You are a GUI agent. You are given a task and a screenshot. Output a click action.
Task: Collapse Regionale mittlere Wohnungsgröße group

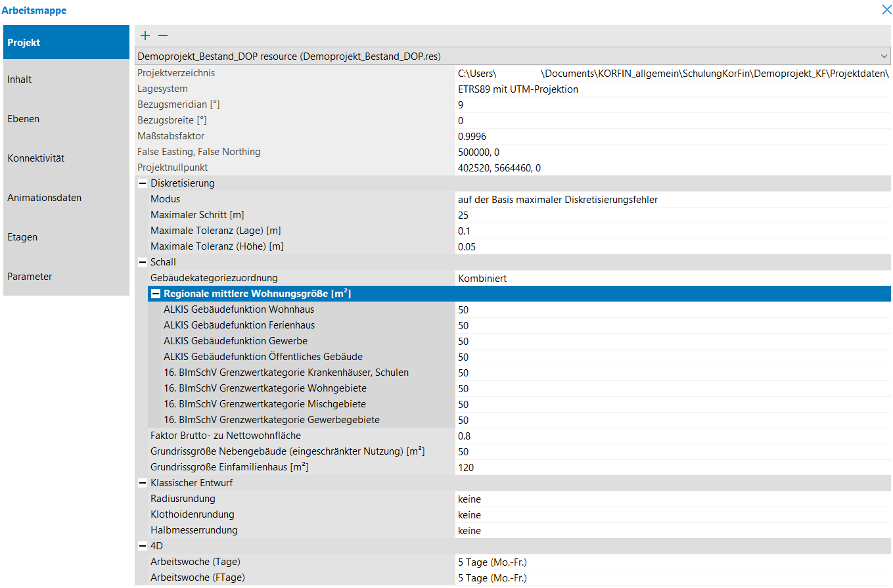pos(156,294)
